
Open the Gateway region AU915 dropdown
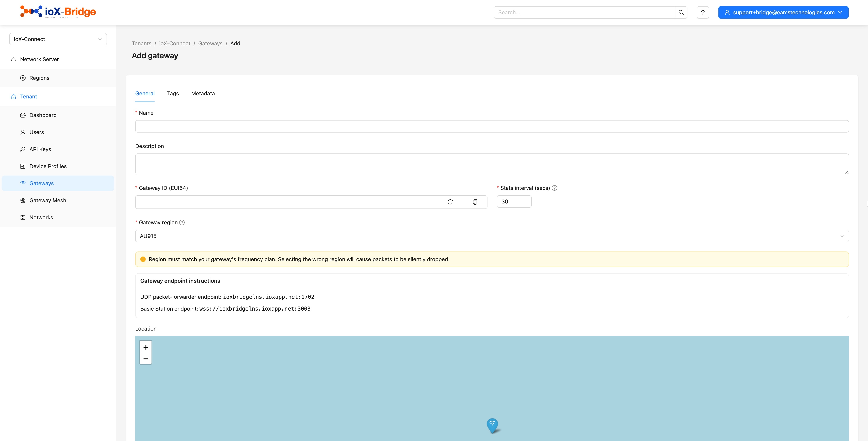point(492,236)
